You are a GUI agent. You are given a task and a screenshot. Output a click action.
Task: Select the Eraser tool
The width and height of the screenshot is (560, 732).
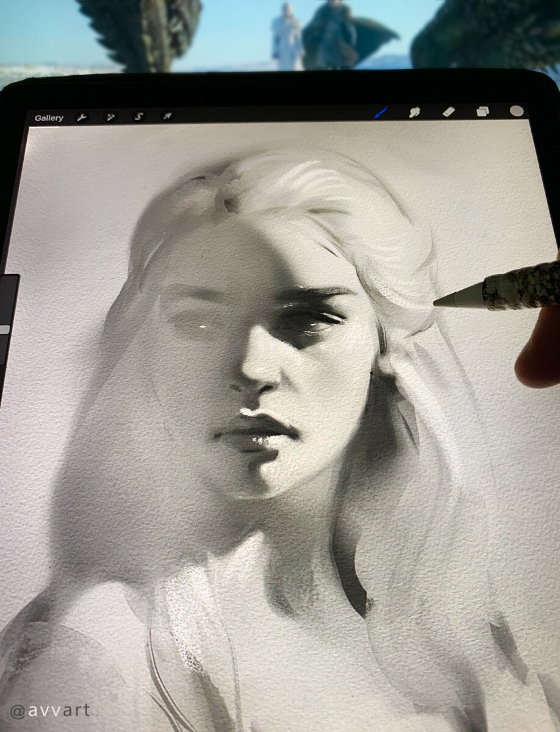[449, 112]
